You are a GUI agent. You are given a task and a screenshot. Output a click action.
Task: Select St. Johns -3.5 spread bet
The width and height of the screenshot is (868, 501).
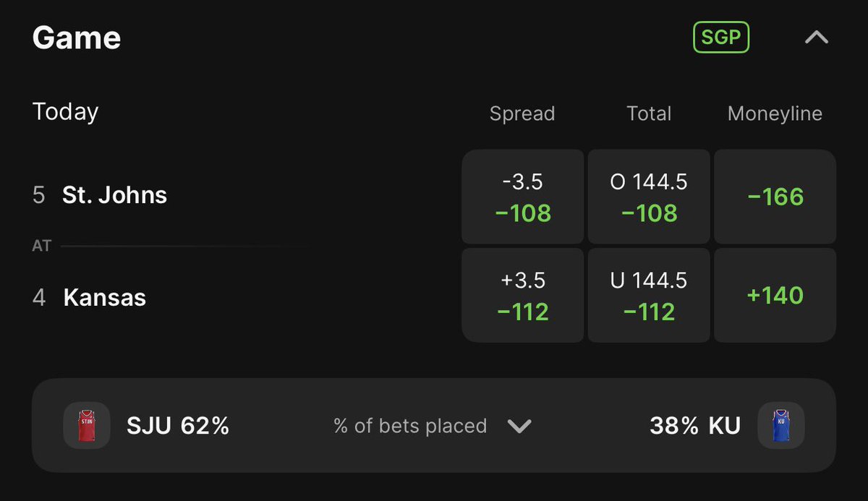(522, 197)
